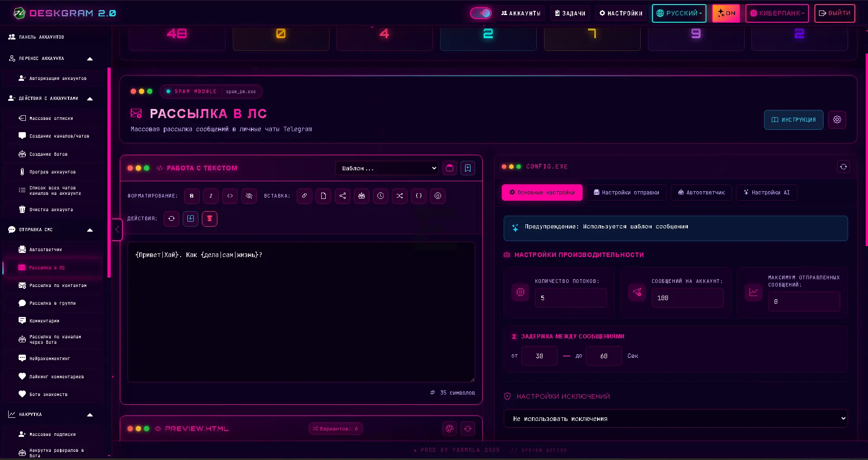Open Задачи in the top menu
Image resolution: width=868 pixels, height=460 pixels.
coord(570,13)
